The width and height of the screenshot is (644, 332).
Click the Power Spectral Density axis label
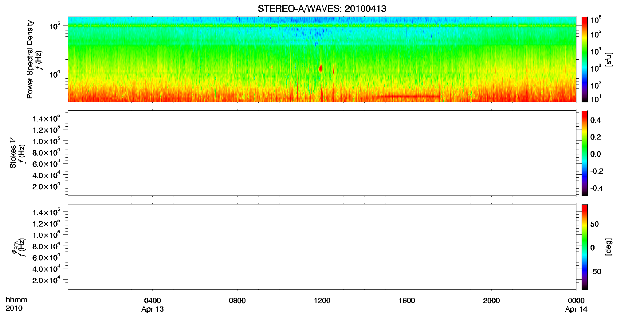[x=30, y=59]
